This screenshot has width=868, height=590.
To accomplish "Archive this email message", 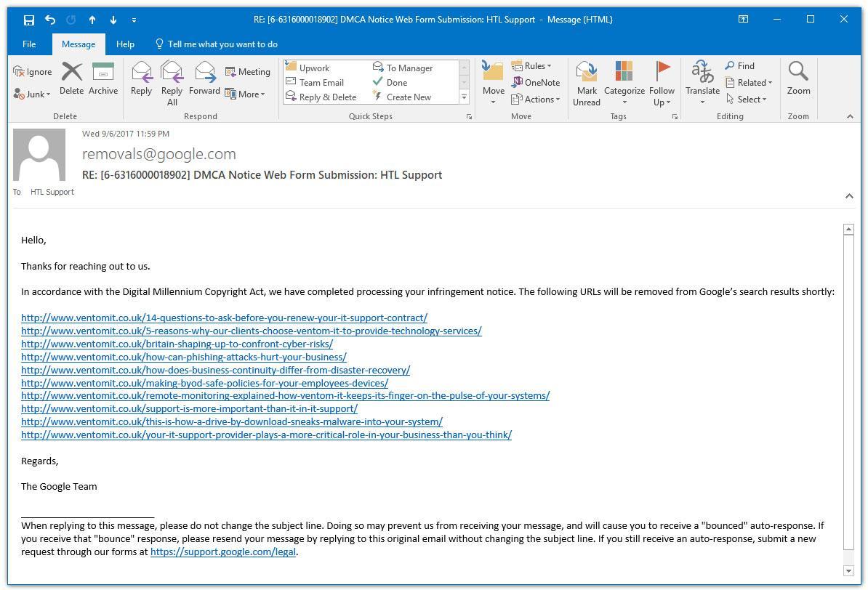I will pos(103,78).
